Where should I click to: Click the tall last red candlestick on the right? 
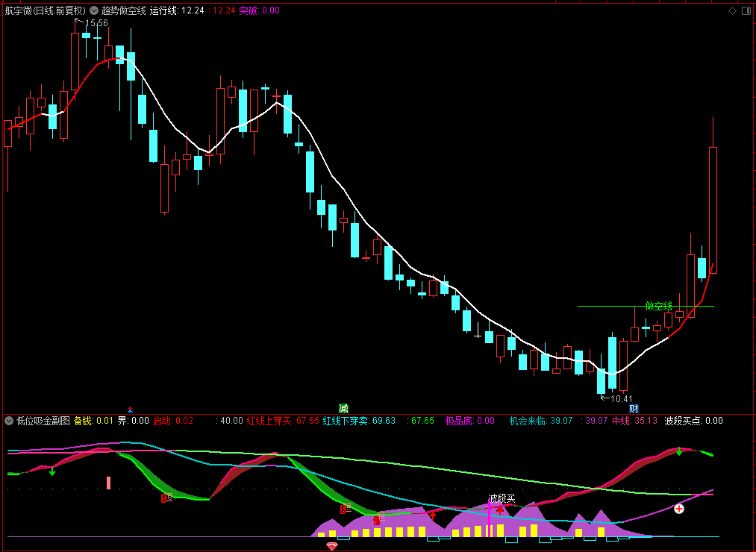(713, 210)
